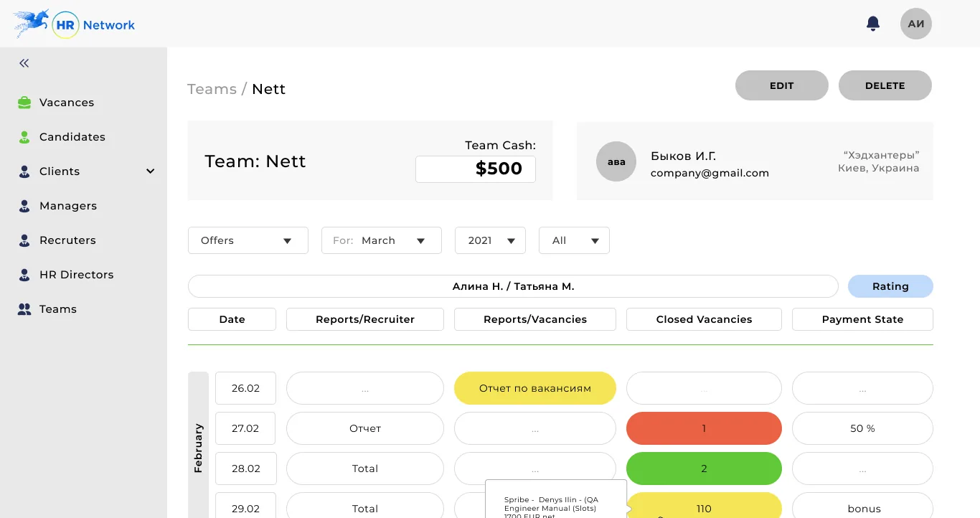Click the Managers person icon

tap(24, 206)
